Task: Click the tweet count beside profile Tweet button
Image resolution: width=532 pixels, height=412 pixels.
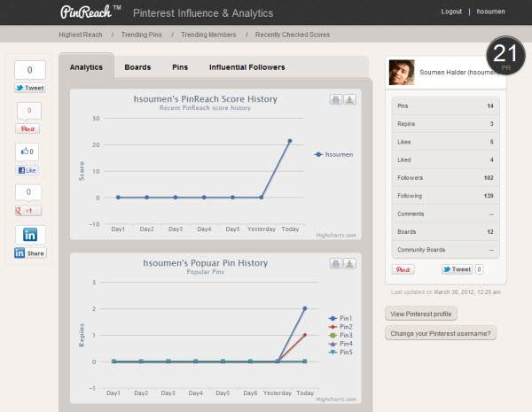Action: coord(479,269)
